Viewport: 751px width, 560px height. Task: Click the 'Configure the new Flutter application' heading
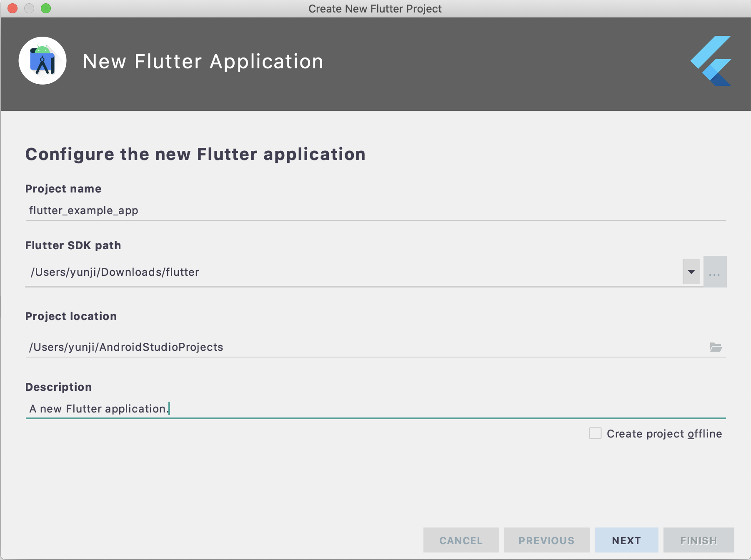coord(195,154)
